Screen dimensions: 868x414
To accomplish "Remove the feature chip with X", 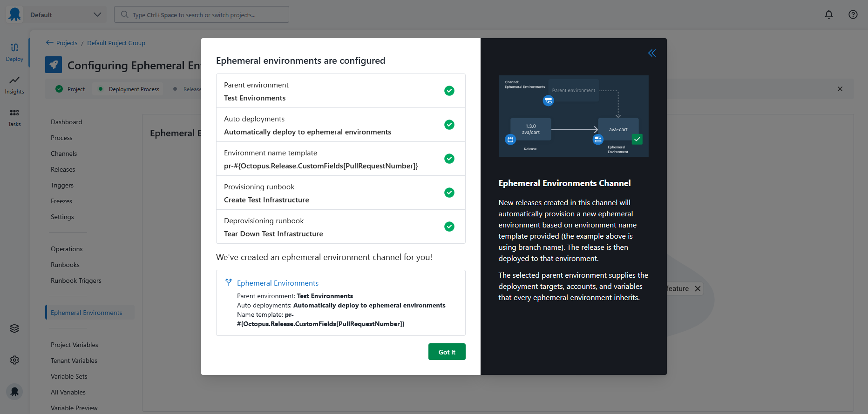I will (x=698, y=288).
